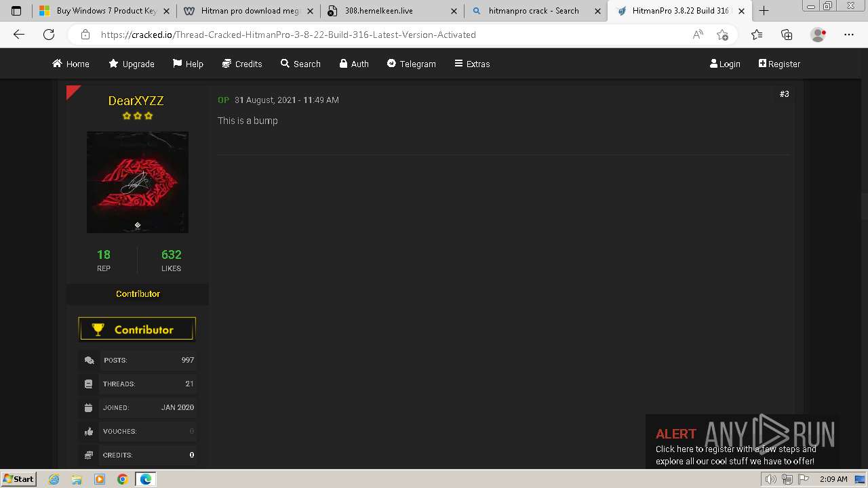868x488 pixels.
Task: Add this page to favorites star icon
Action: pyautogui.click(x=722, y=35)
